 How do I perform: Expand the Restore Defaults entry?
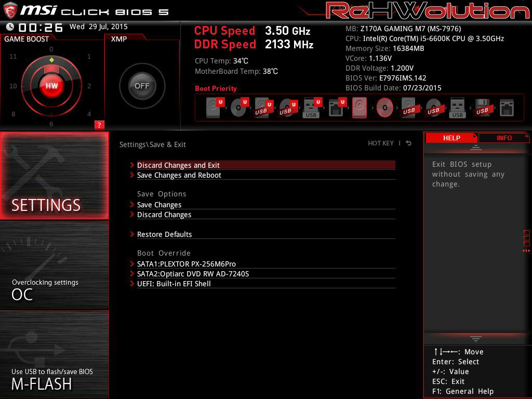tap(164, 234)
